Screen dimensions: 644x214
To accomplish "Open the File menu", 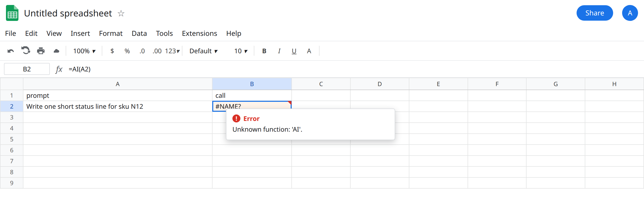I will 10,33.
